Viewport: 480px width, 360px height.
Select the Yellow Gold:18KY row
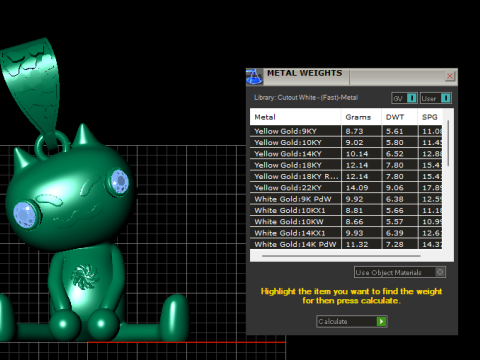[x=346, y=165]
